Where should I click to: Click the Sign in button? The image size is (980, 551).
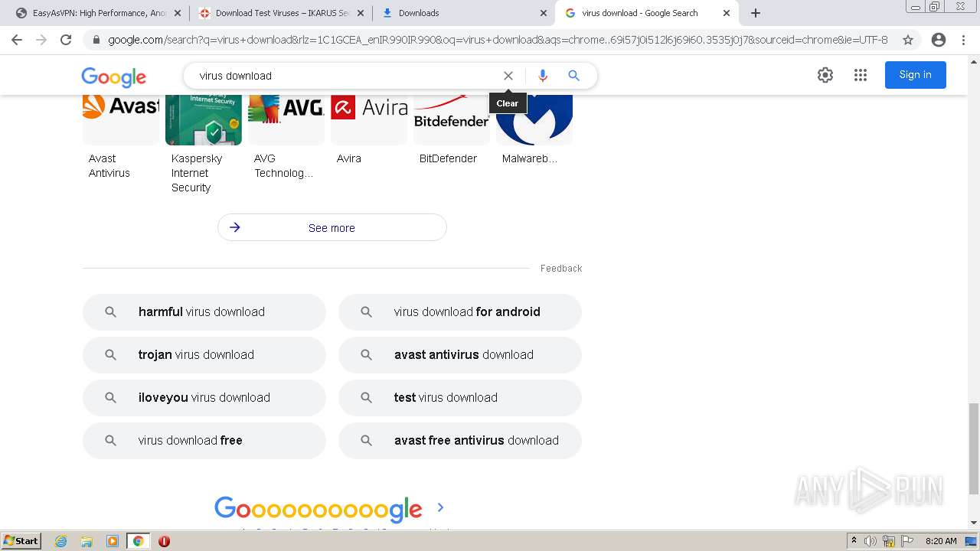(x=916, y=75)
